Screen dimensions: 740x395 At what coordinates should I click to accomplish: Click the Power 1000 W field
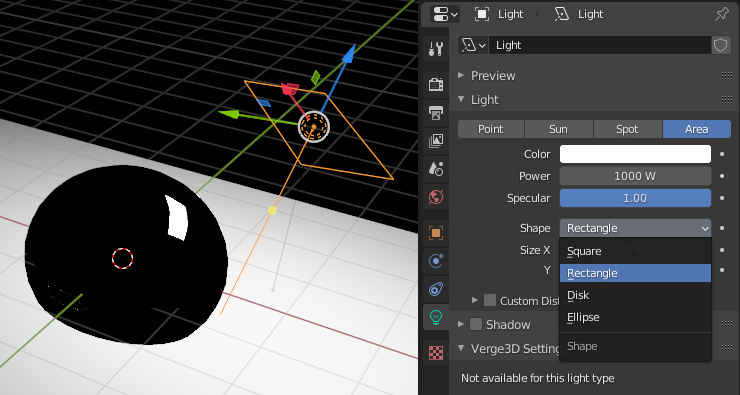click(635, 176)
